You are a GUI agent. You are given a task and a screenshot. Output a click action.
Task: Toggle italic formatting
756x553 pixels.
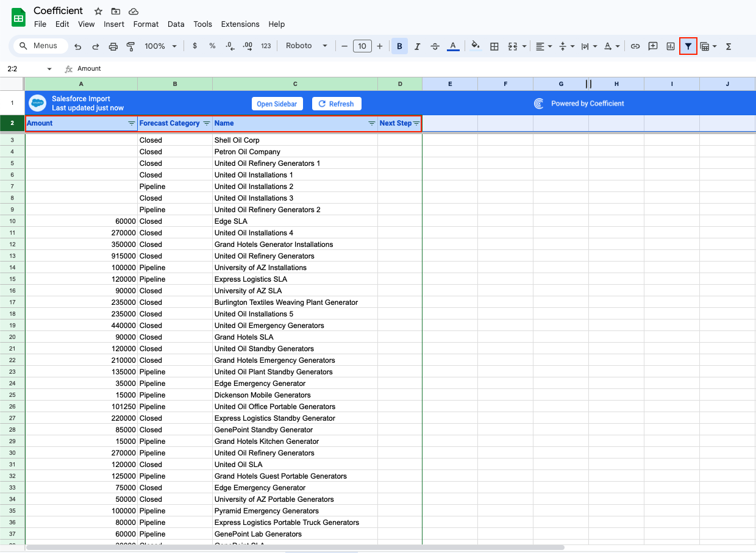coord(417,46)
